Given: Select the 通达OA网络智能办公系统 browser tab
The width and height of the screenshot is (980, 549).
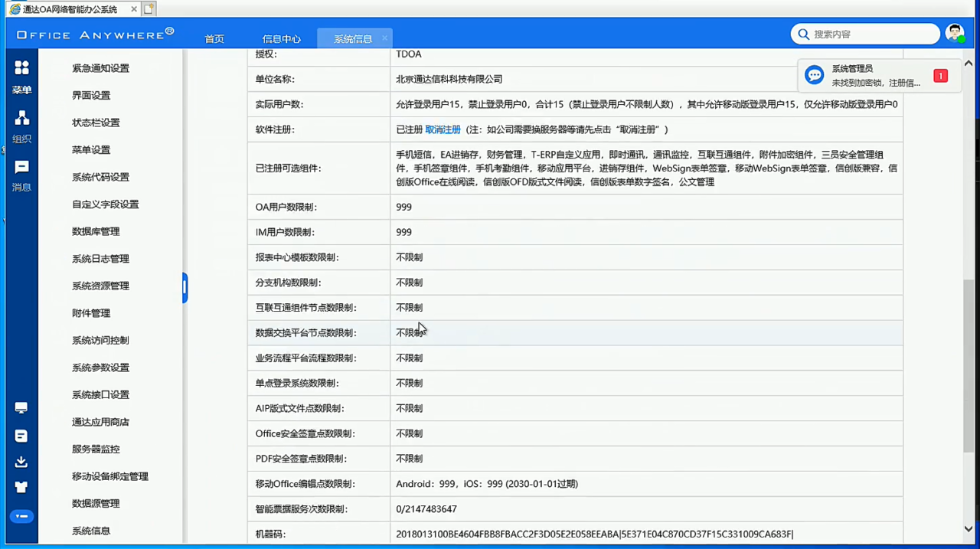Looking at the screenshot, I should point(70,9).
